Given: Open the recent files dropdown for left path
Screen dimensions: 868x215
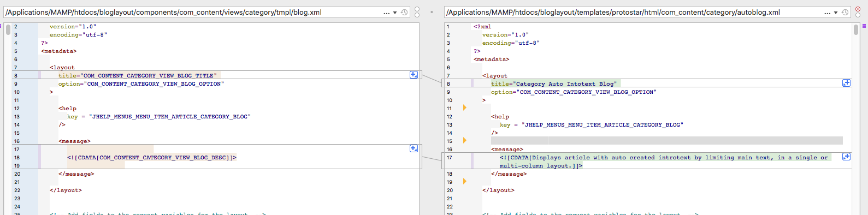Looking at the screenshot, I should 395,13.
